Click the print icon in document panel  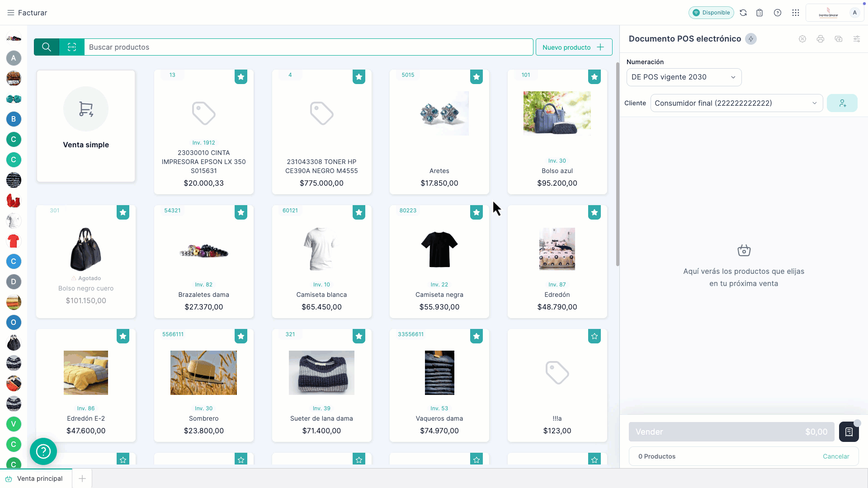(x=821, y=39)
